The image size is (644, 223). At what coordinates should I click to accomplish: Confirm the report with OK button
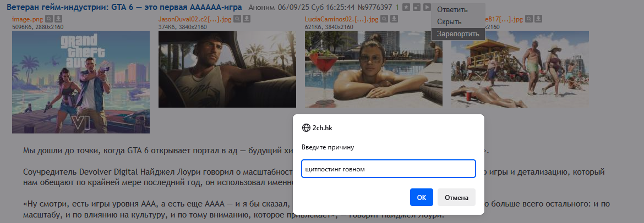[x=422, y=197]
